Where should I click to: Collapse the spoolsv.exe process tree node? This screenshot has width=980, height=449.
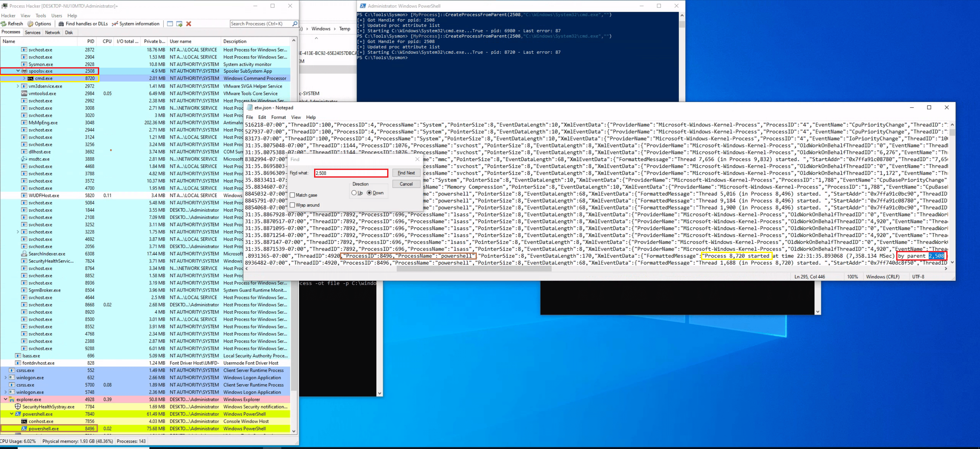[18, 71]
